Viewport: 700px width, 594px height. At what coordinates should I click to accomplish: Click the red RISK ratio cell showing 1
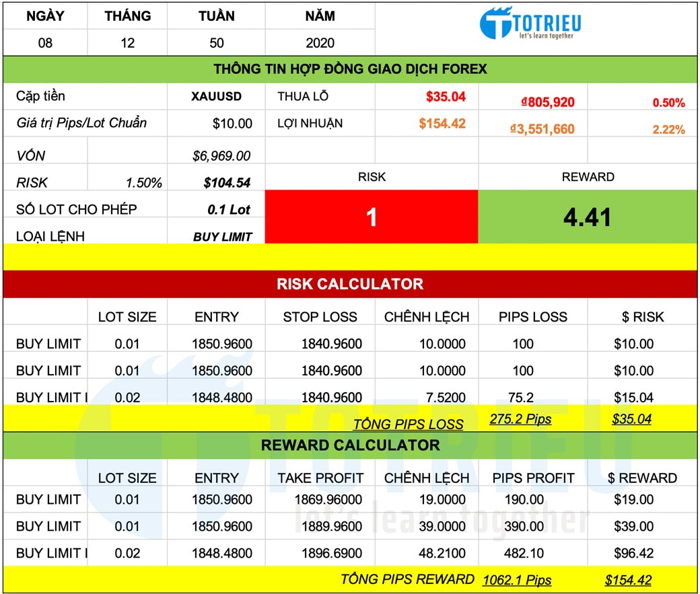pos(372,217)
